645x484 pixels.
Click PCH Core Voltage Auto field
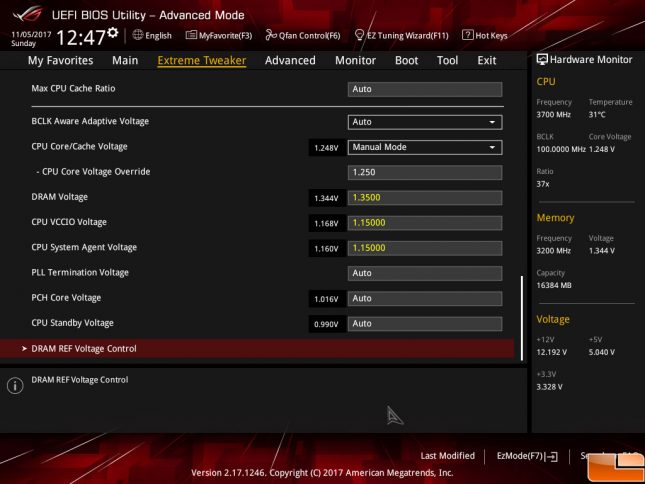click(x=425, y=299)
